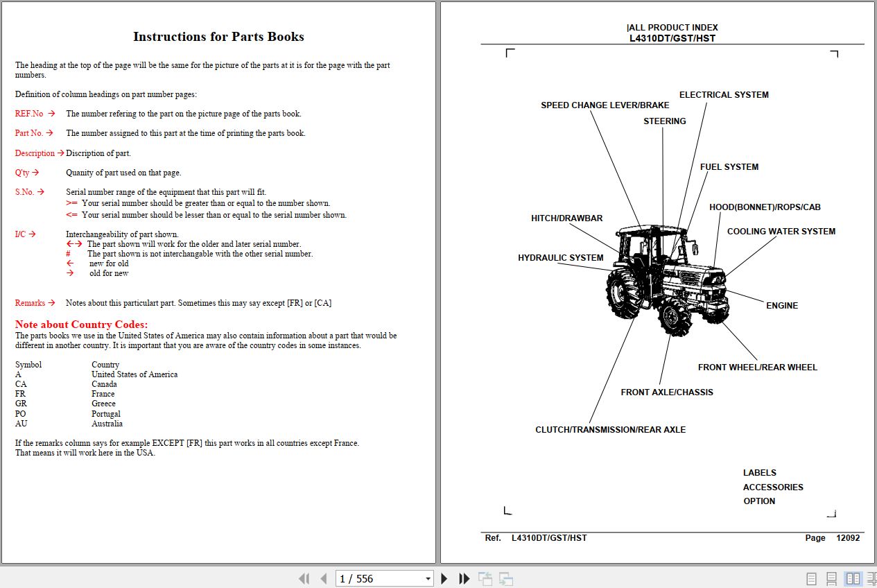Go to the next page
Image resolution: width=877 pixels, height=588 pixels.
click(x=444, y=578)
